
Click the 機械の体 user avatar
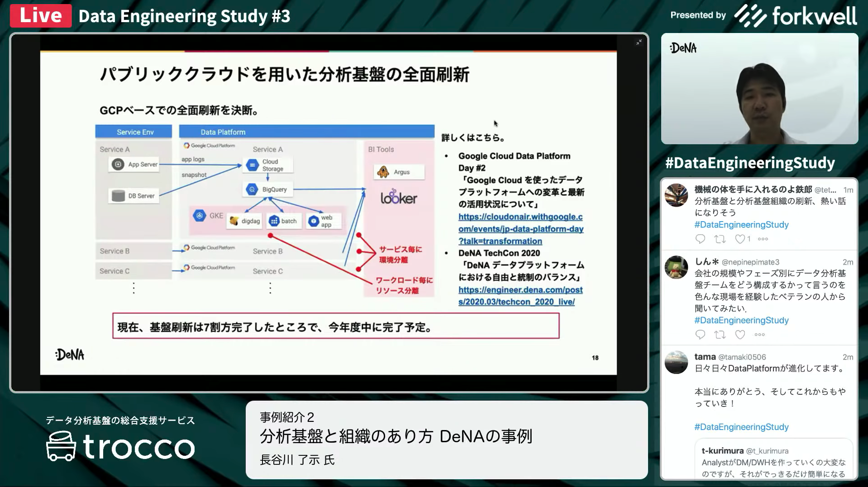[676, 195]
